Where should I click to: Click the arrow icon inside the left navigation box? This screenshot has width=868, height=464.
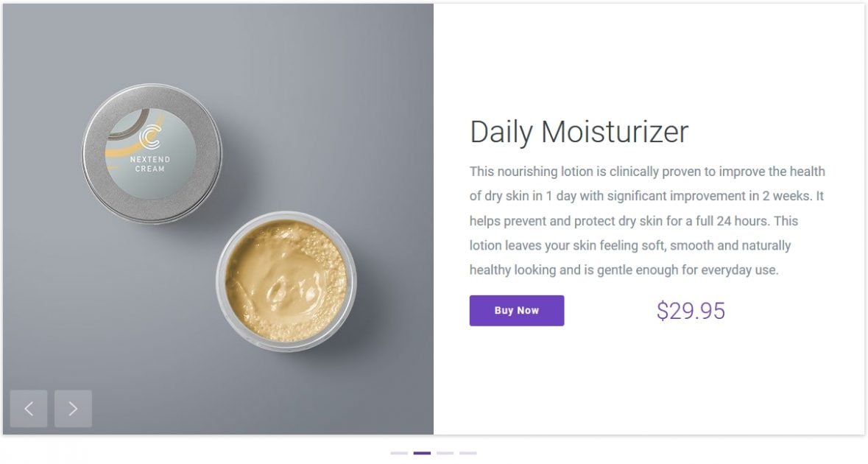(29, 408)
